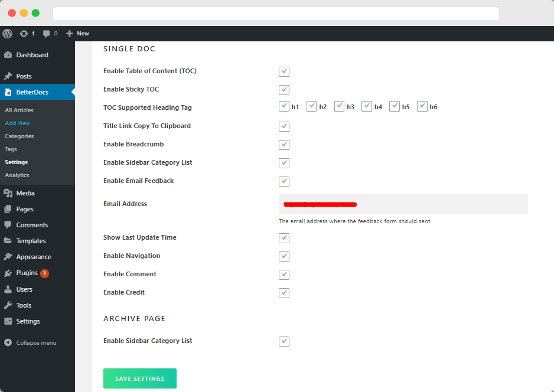Toggle Enable Navigation checkbox

284,256
